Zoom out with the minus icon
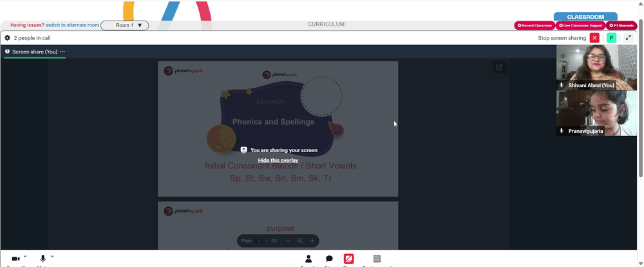The height and width of the screenshot is (267, 644). [x=289, y=241]
